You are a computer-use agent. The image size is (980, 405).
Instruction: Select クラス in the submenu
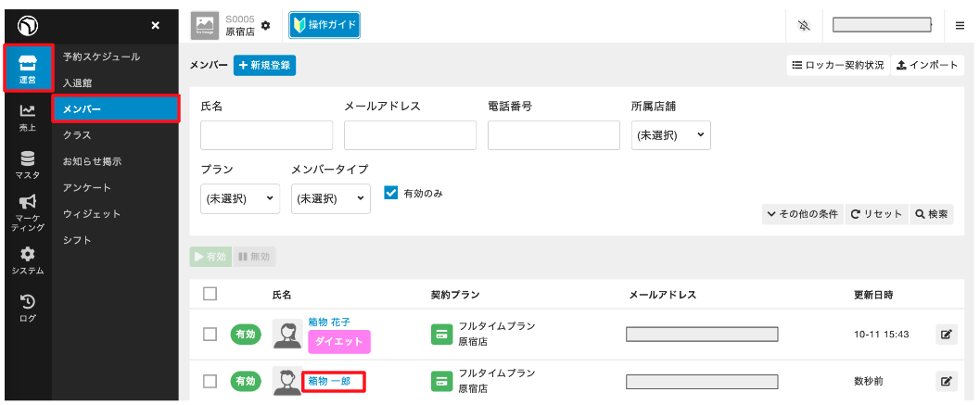coord(77,135)
